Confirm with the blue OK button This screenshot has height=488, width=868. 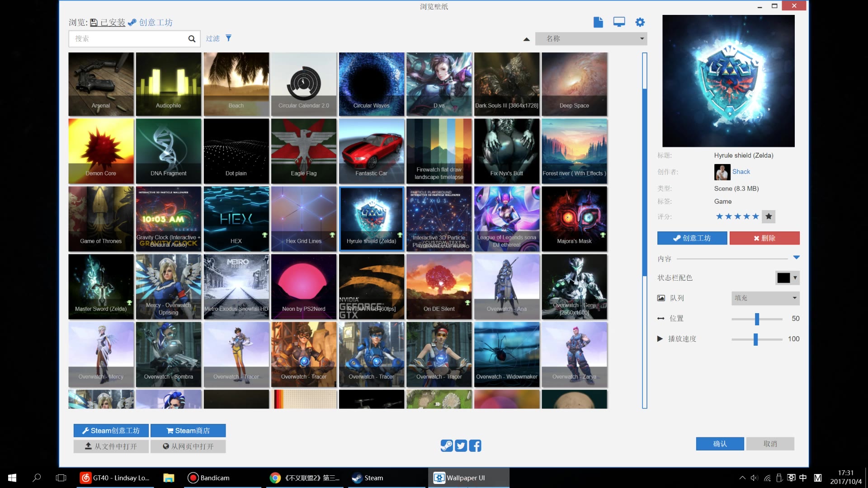pos(720,444)
